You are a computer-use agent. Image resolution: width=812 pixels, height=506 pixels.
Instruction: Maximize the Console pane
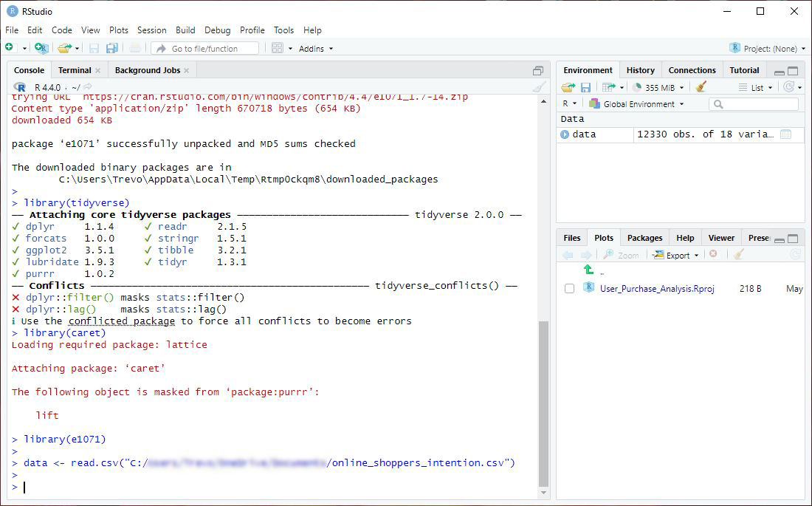click(538, 71)
